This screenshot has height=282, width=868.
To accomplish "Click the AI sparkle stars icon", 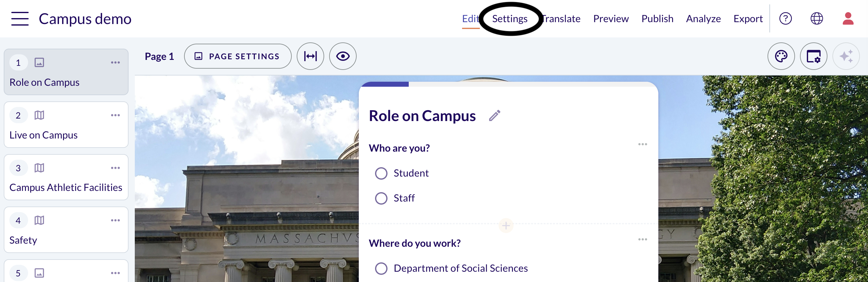I will tap(846, 56).
